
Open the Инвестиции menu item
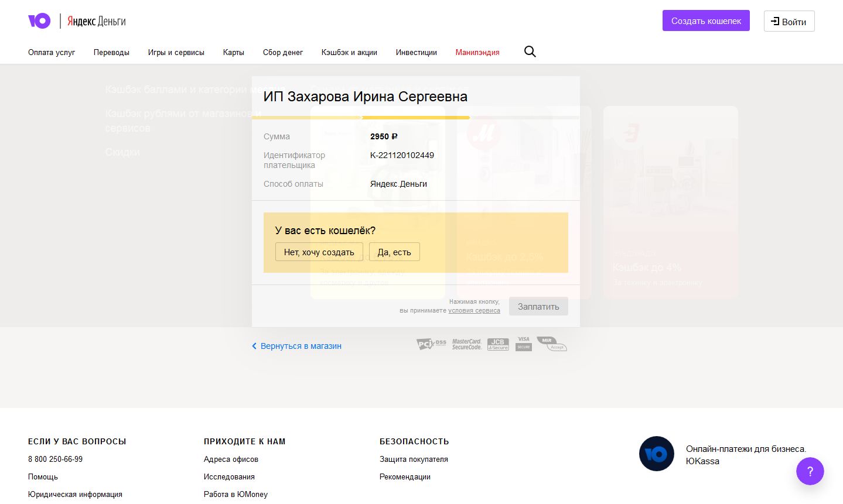click(x=417, y=52)
